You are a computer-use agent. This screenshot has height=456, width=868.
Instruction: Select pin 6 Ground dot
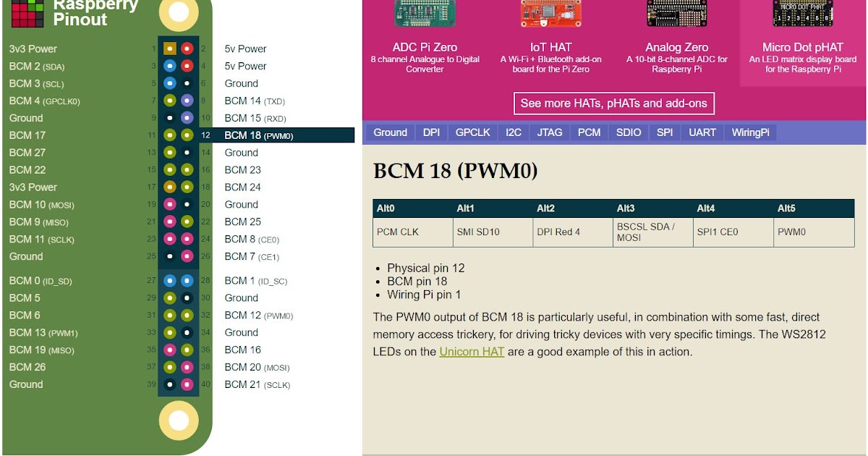click(x=187, y=83)
